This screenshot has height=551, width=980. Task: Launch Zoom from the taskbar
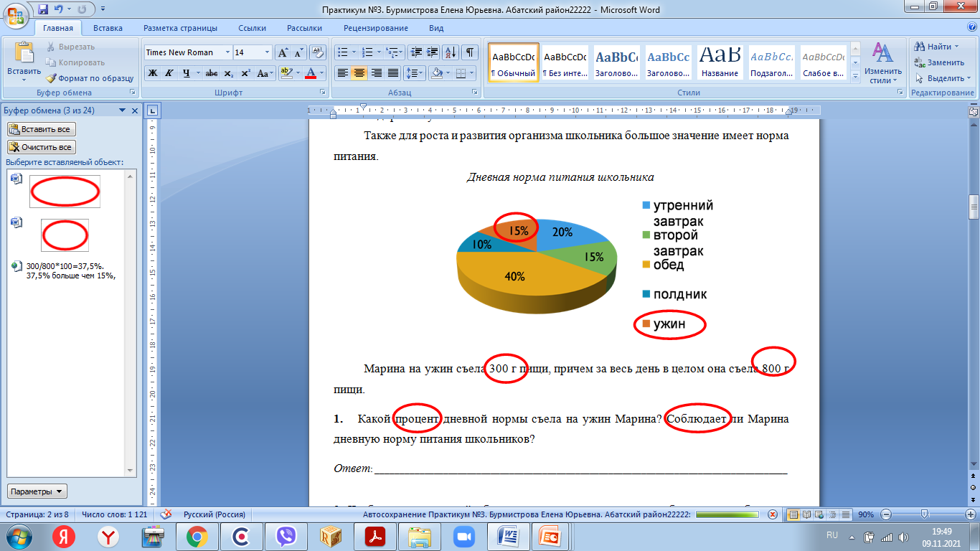click(x=464, y=536)
